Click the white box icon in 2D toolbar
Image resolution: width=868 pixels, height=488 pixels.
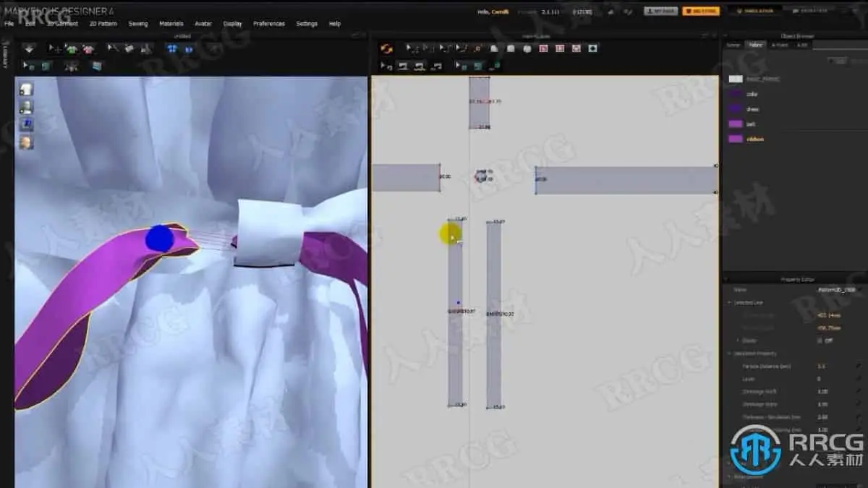pyautogui.click(x=511, y=49)
